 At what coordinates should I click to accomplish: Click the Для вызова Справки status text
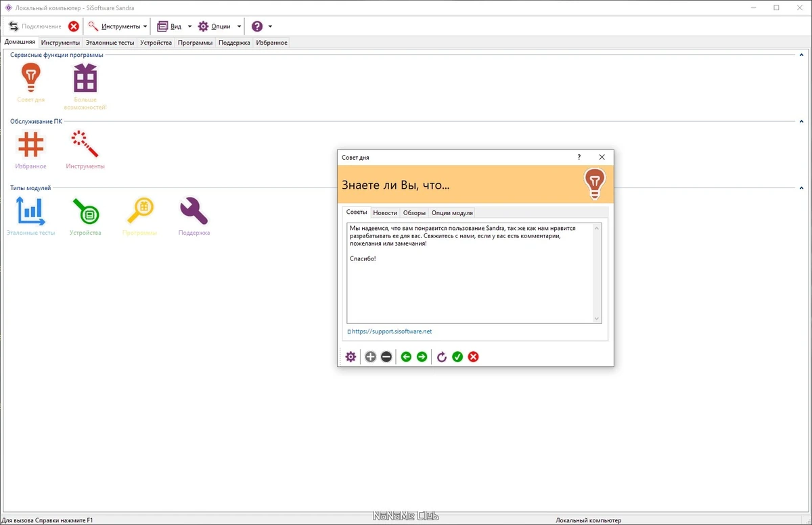click(x=47, y=520)
